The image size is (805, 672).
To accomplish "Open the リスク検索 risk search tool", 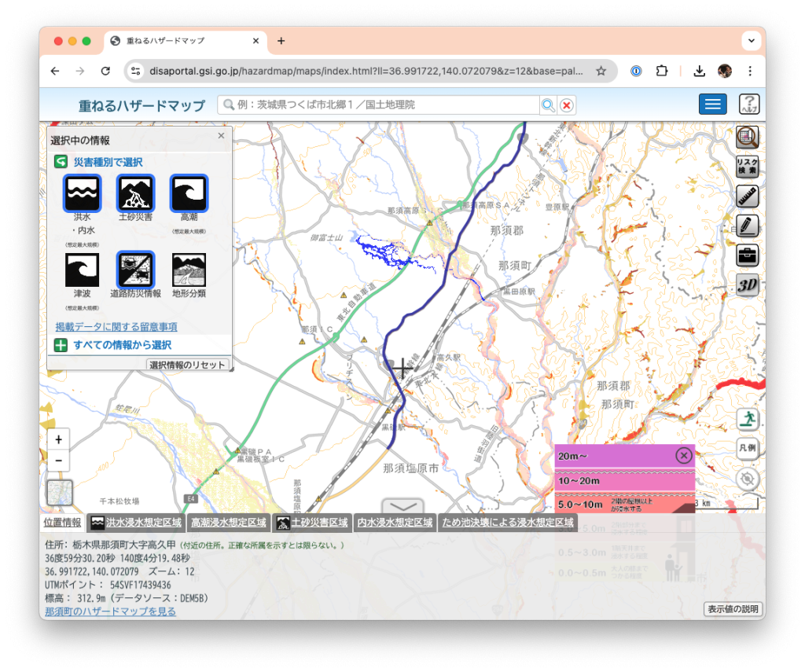I will click(x=748, y=167).
